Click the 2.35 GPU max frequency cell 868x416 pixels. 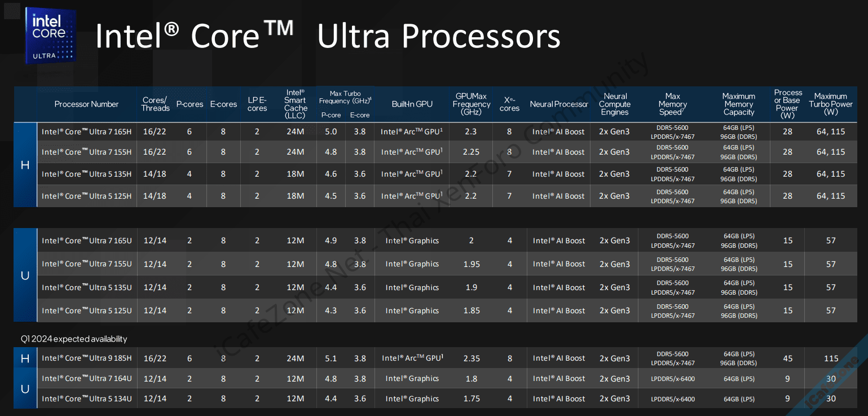pyautogui.click(x=471, y=358)
